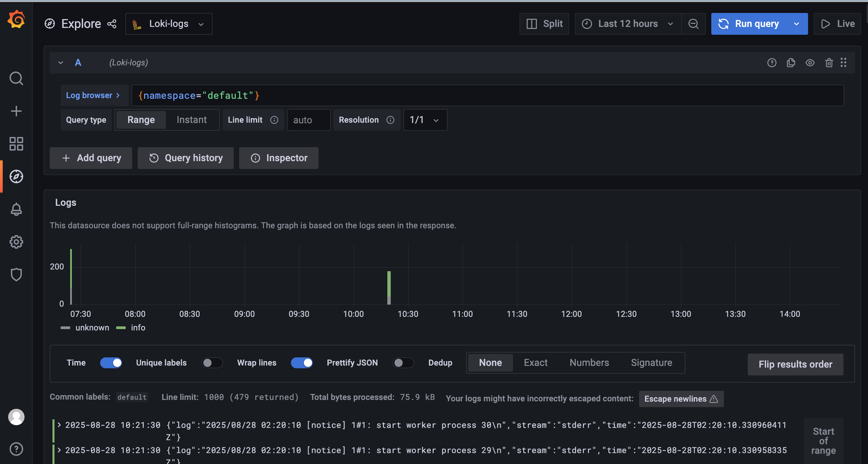The image size is (868, 464).
Task: Click the Dashboards grid icon in sidebar
Action: pyautogui.click(x=16, y=144)
